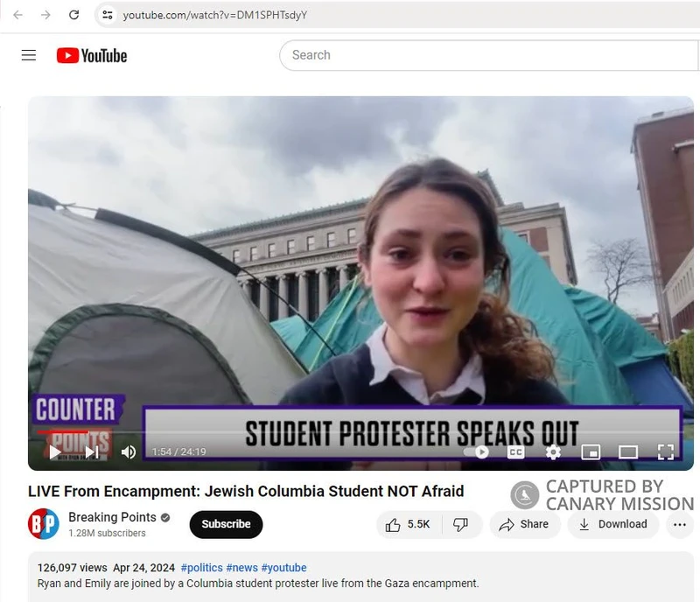Switch to miniplayer mode

pos(591,451)
